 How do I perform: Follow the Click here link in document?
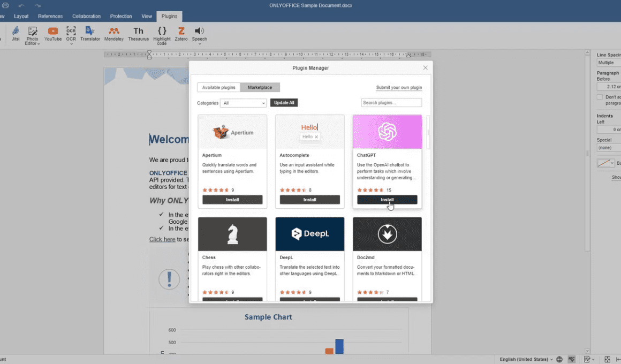click(162, 239)
